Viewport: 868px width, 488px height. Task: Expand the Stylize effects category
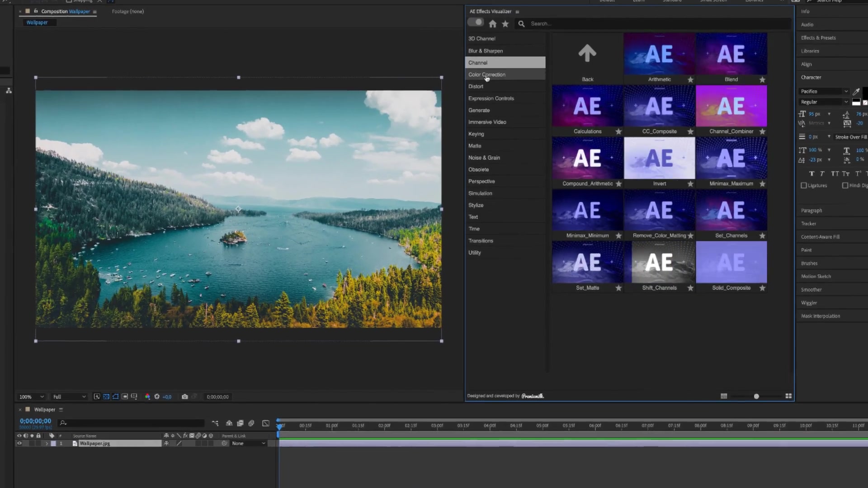[475, 205]
